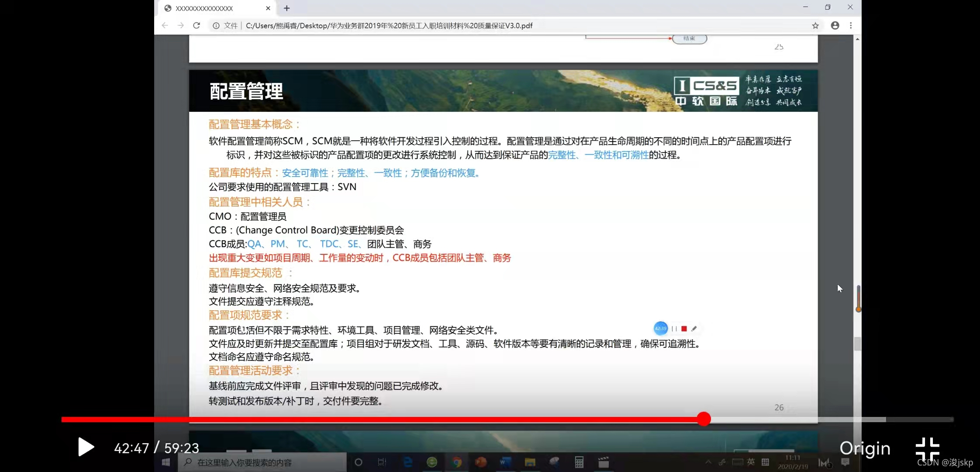Screen dimensions: 980x472
Task: Open a new browser tab
Action: point(286,8)
